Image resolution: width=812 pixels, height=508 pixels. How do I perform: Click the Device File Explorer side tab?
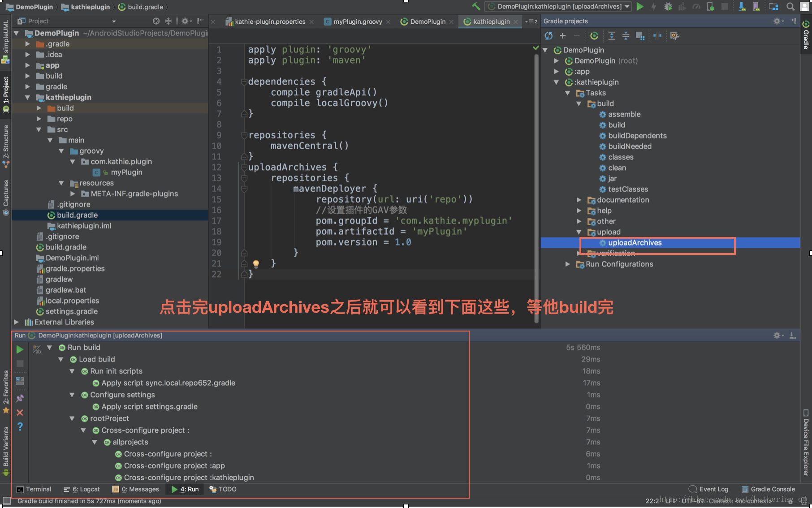coord(806,443)
